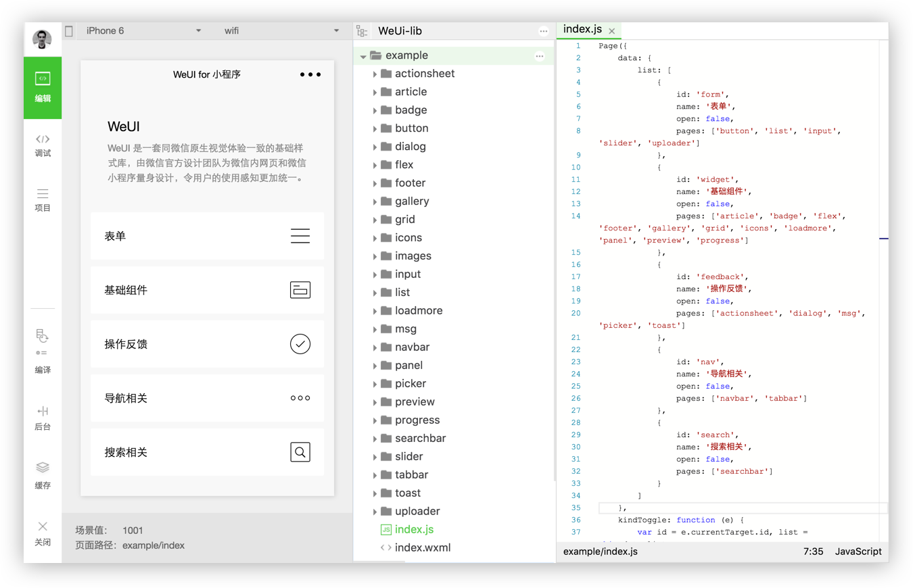Open the 编辑 (Edit) sidebar panel
This screenshot has height=588, width=913.
click(43, 88)
